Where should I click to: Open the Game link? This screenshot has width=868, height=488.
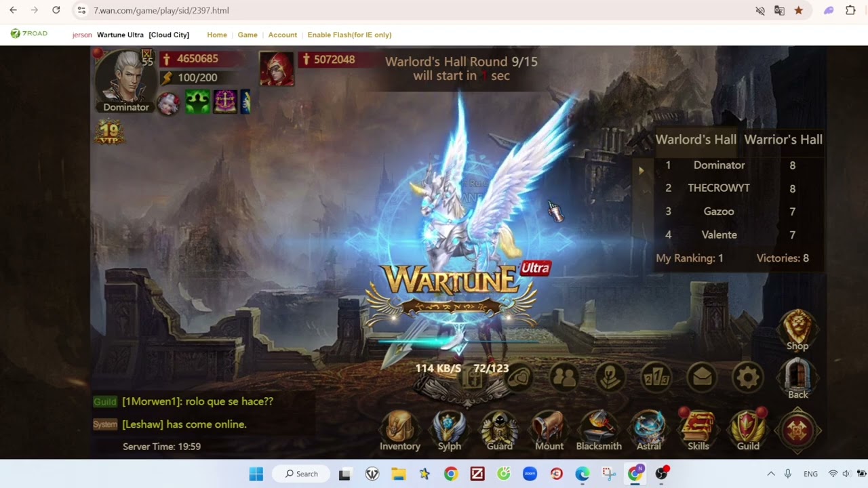click(x=248, y=35)
